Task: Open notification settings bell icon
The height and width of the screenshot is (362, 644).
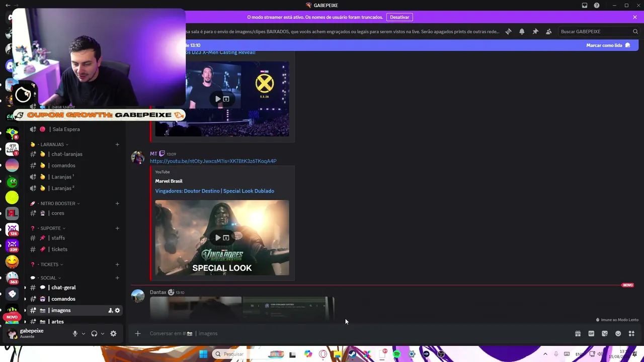Action: click(522, 32)
